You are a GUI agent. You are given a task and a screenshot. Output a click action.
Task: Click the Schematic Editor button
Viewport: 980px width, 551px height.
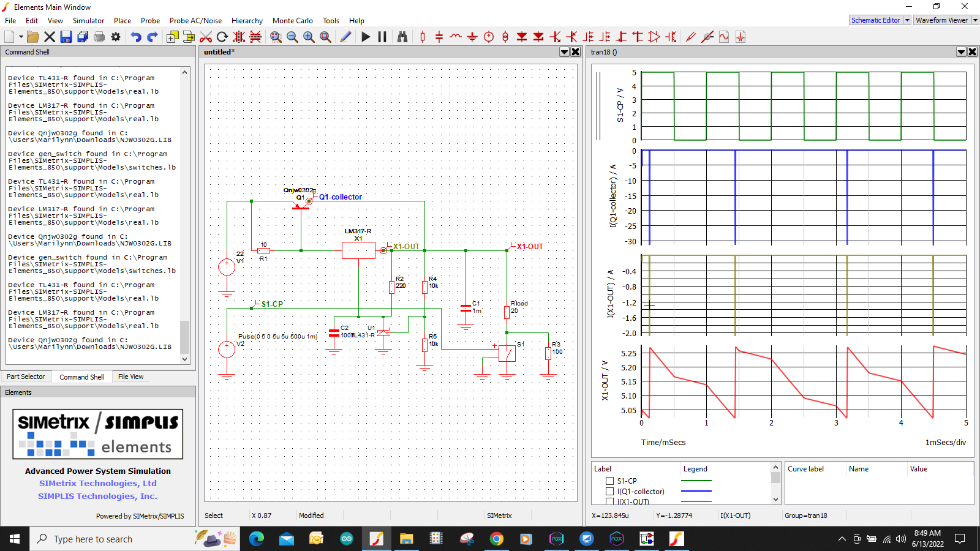(x=876, y=20)
